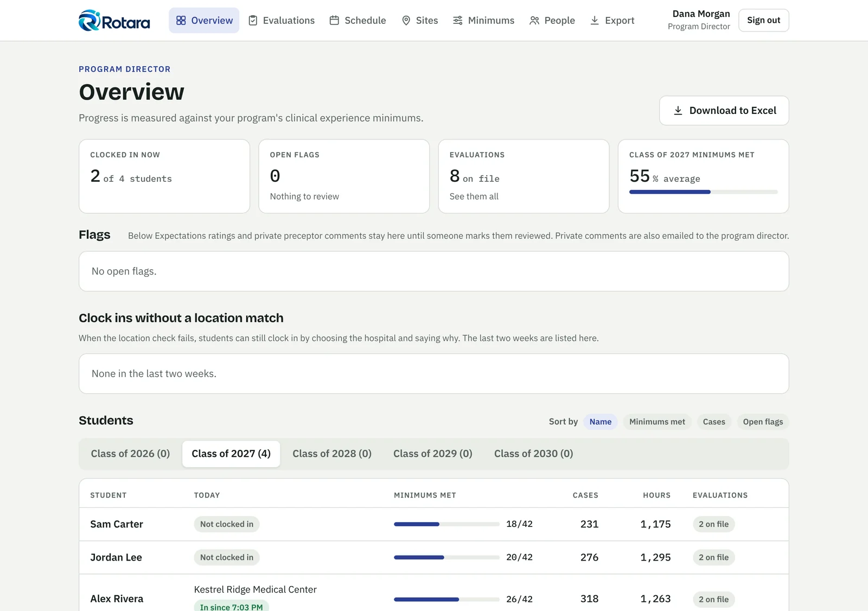Sort students by Open flags
868x611 pixels.
click(x=763, y=422)
